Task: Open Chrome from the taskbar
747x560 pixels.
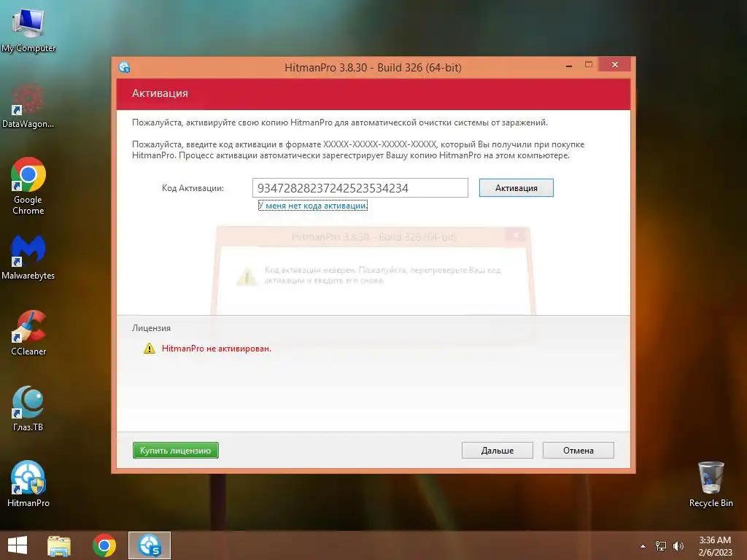Action: 104,545
